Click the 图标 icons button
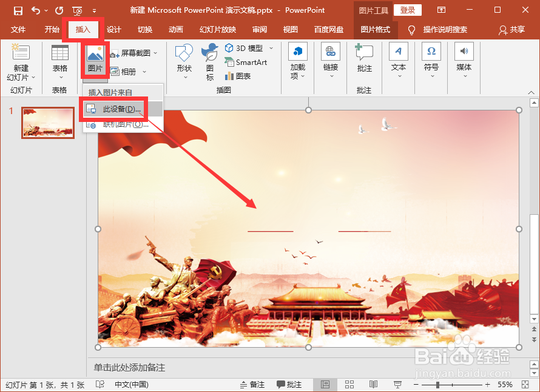Screen dimensions: 540x392 (210, 62)
